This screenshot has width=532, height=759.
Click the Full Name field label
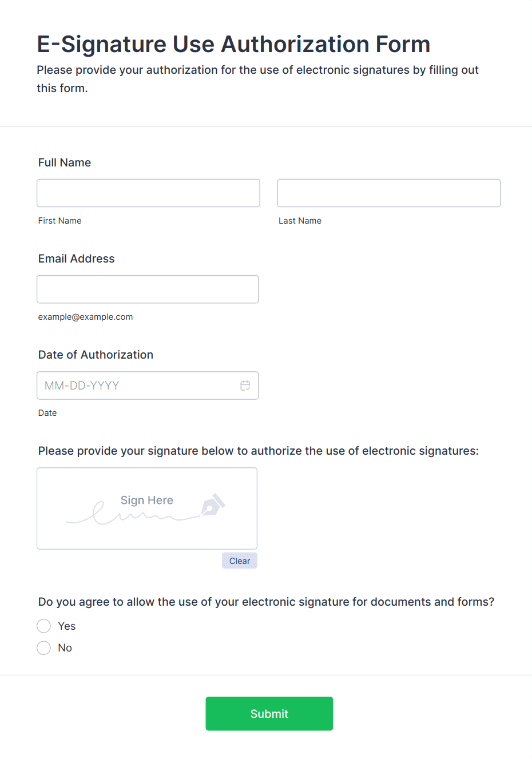[x=65, y=162]
